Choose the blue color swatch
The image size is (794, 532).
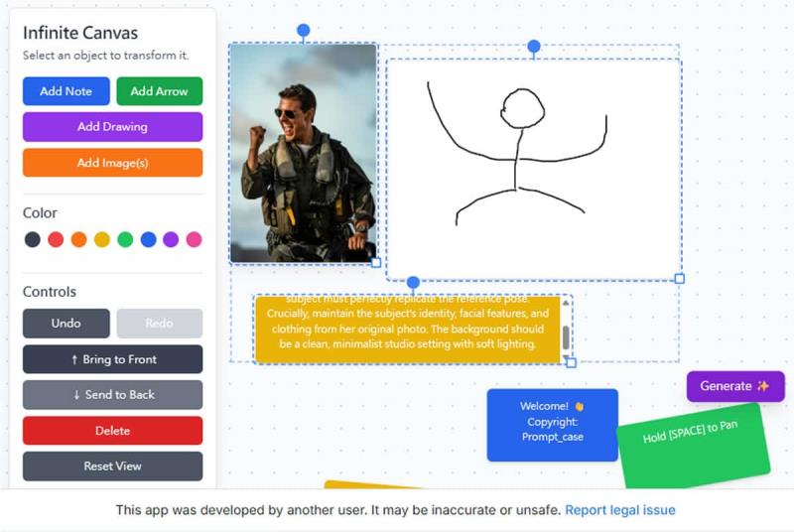(x=148, y=239)
